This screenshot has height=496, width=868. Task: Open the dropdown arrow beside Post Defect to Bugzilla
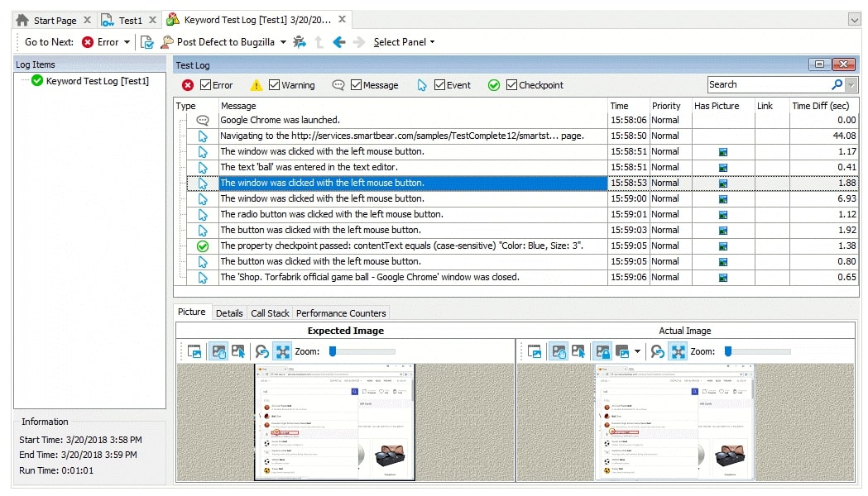click(x=282, y=42)
